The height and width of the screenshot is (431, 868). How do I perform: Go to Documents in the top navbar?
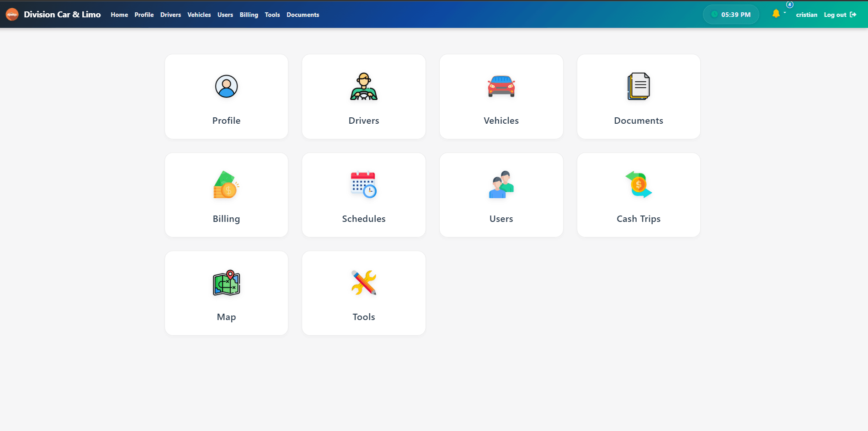click(303, 15)
